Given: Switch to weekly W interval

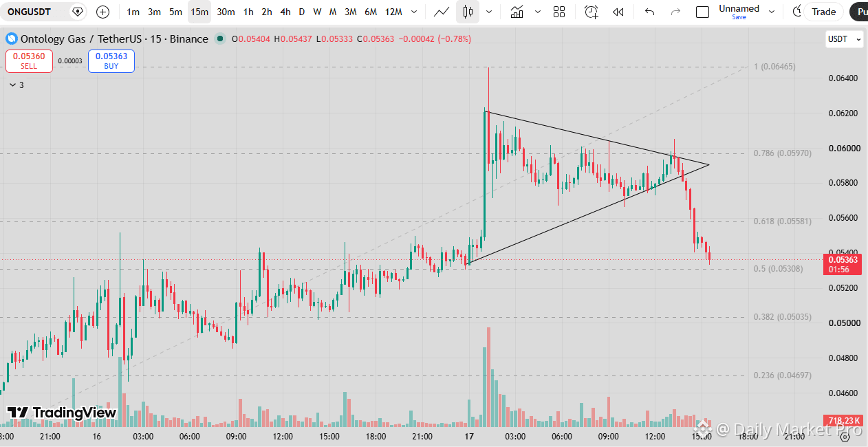Looking at the screenshot, I should pos(317,12).
